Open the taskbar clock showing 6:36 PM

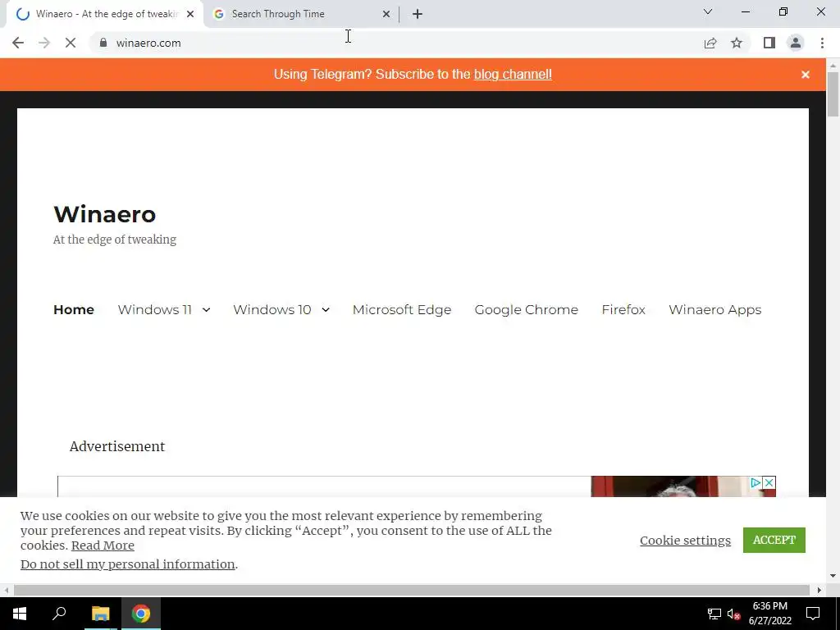click(x=769, y=614)
